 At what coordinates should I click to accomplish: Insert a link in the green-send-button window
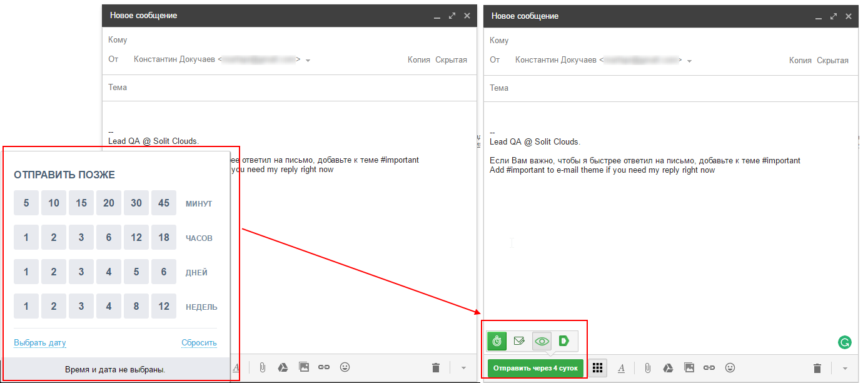(709, 368)
